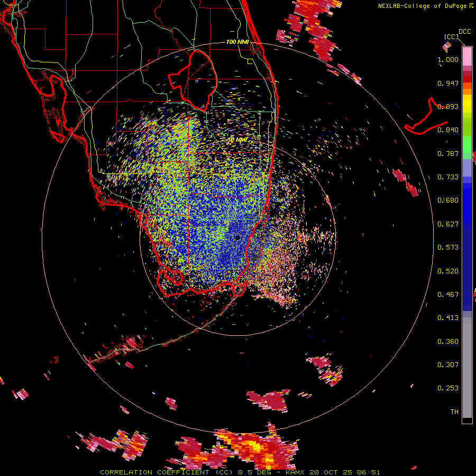Viewport: 476px width, 476px height.
Task: Click the light pink segment of the color bar
Action: tap(467, 57)
